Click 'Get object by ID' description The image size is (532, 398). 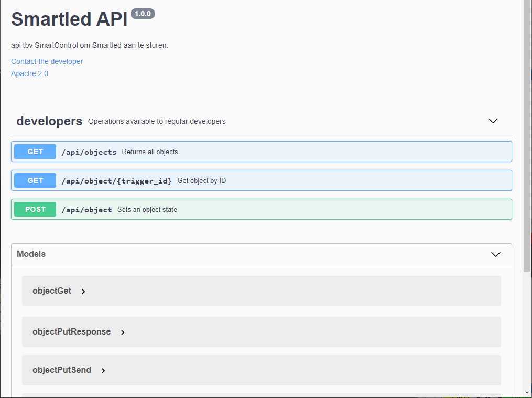point(202,181)
